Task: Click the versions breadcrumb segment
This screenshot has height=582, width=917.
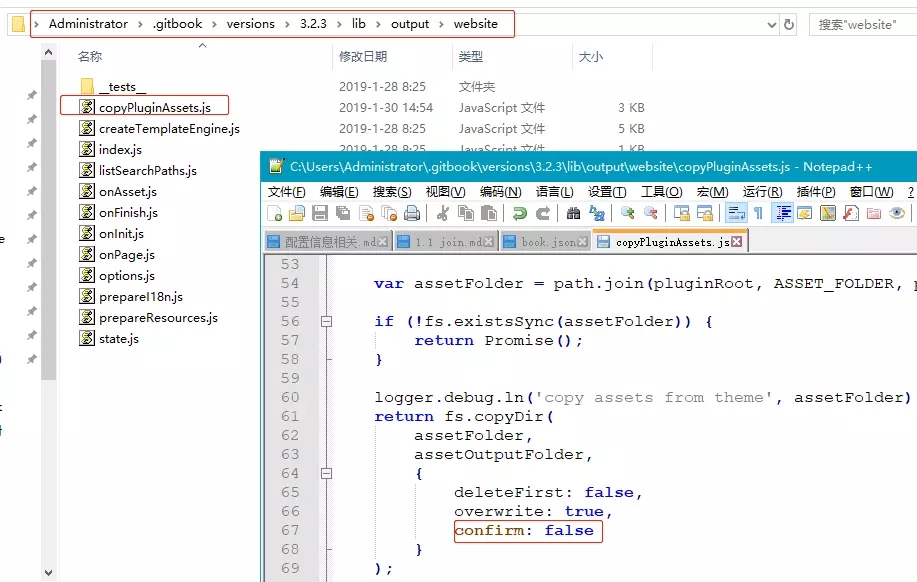Action: click(x=251, y=24)
